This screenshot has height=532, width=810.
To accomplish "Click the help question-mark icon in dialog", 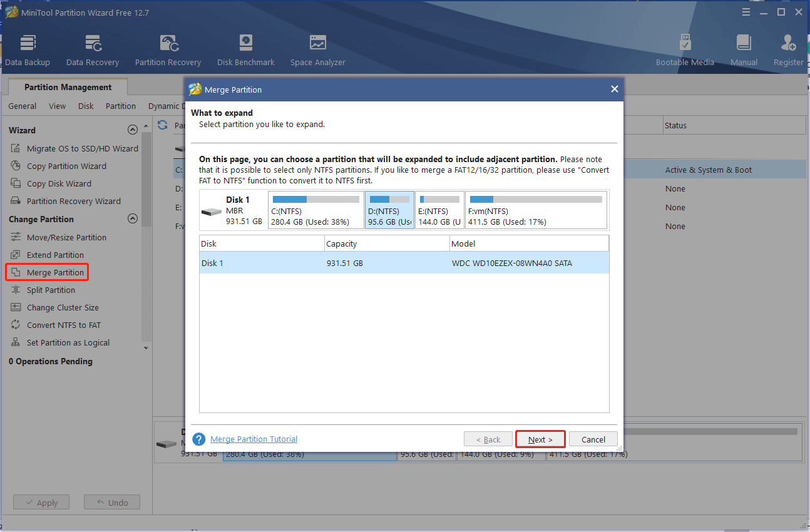I will (x=199, y=439).
